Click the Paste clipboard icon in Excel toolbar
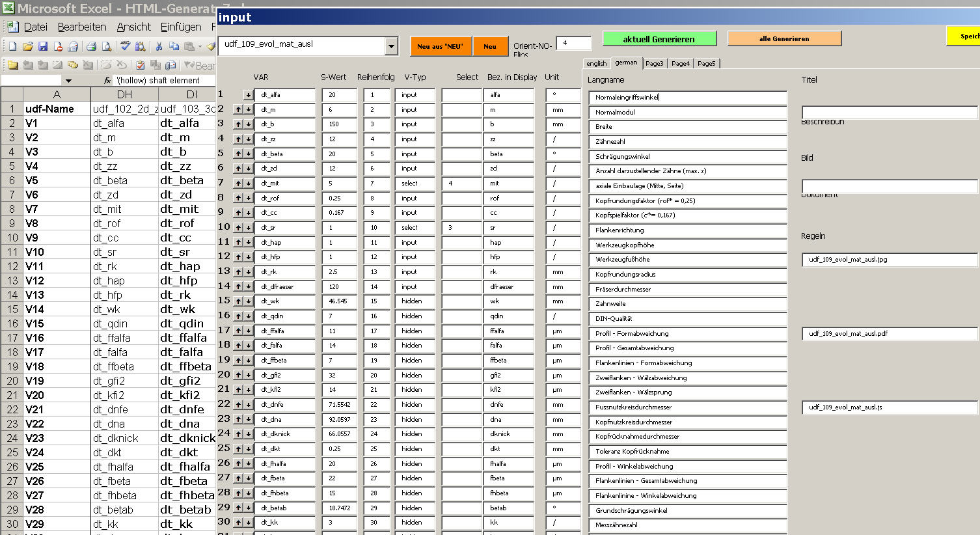The width and height of the screenshot is (980, 535). tap(189, 46)
